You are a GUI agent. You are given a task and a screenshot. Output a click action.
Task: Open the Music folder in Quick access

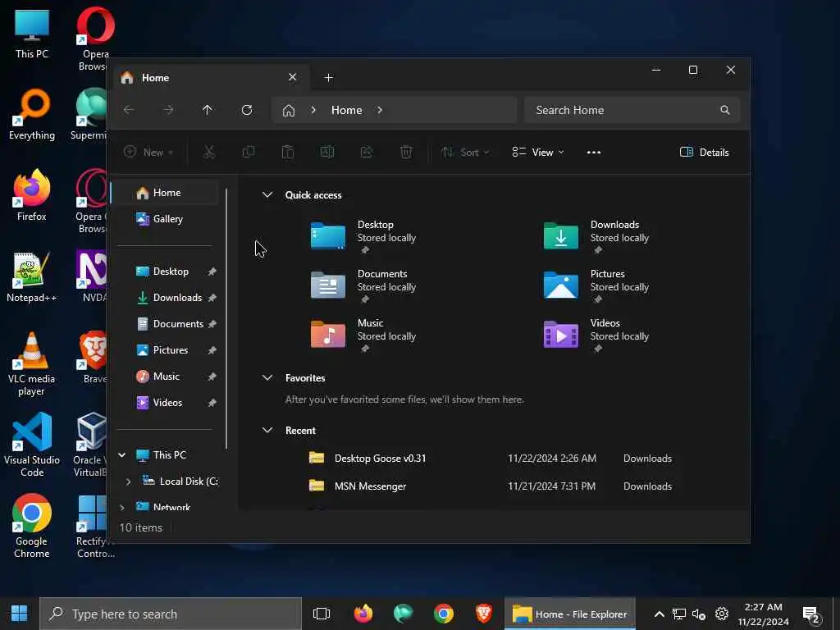coord(363,335)
